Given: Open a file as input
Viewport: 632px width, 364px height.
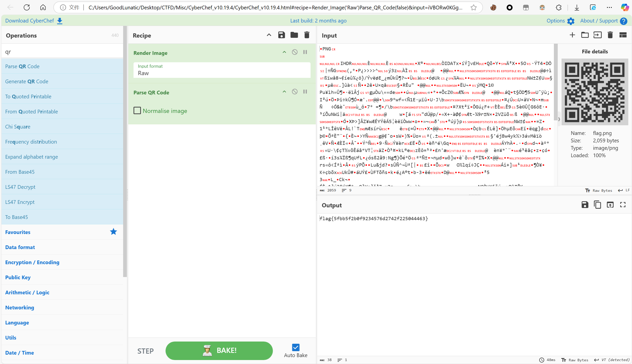Looking at the screenshot, I should (597, 35).
